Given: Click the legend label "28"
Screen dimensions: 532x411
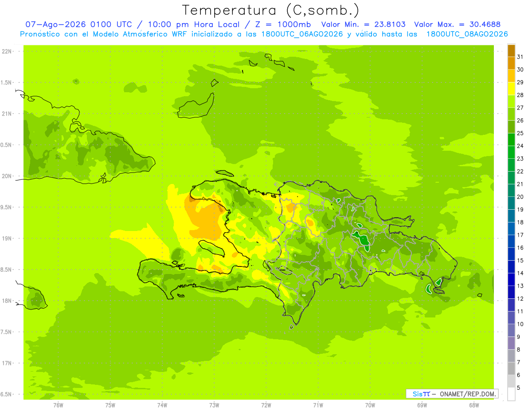Looking at the screenshot, I should 520,95.
